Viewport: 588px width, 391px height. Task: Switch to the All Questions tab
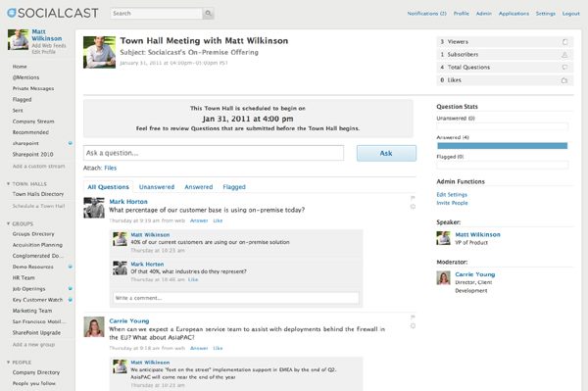pos(109,187)
